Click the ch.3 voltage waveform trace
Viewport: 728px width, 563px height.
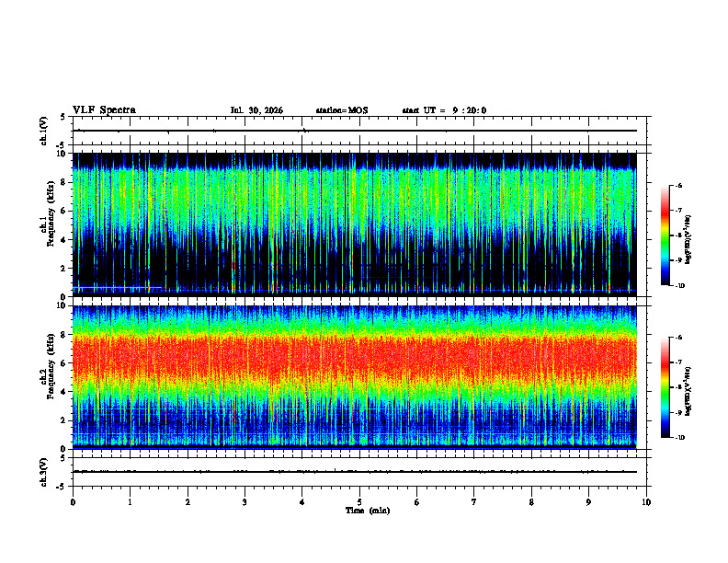click(355, 472)
